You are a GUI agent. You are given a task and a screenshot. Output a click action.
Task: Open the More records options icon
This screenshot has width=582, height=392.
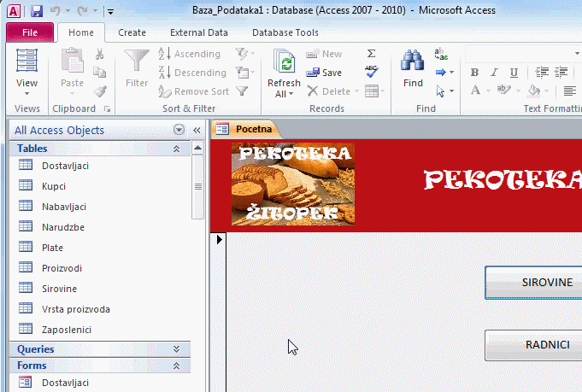pos(374,91)
